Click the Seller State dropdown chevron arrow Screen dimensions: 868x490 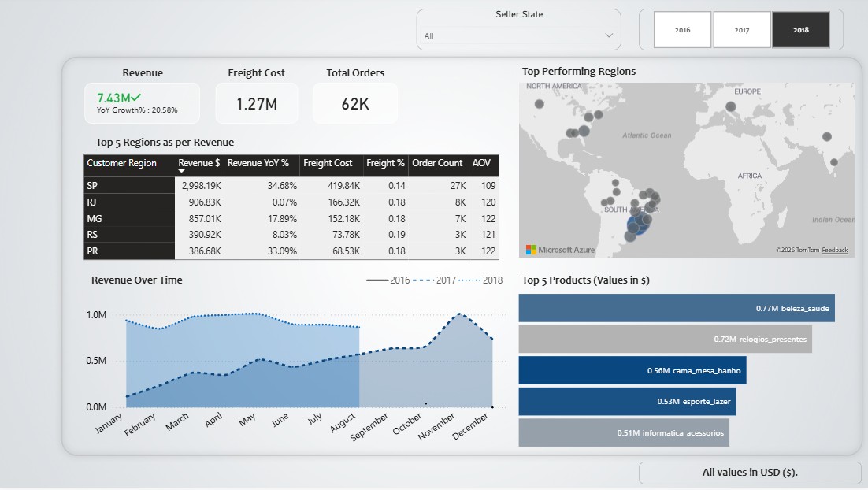(x=609, y=35)
